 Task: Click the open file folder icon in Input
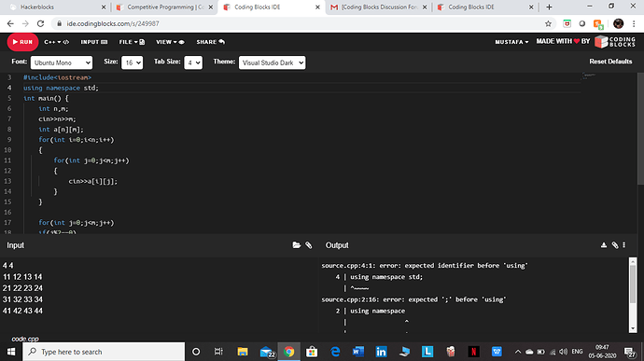296,245
